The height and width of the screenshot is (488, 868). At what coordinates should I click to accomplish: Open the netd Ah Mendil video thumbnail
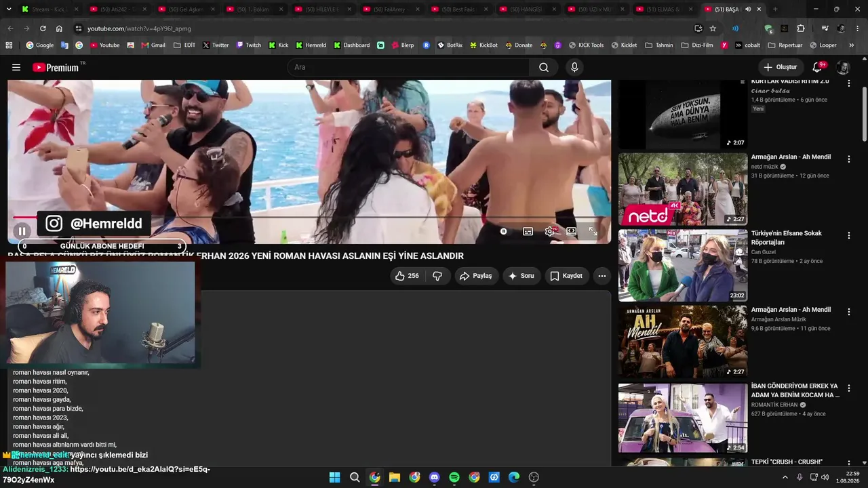point(683,189)
